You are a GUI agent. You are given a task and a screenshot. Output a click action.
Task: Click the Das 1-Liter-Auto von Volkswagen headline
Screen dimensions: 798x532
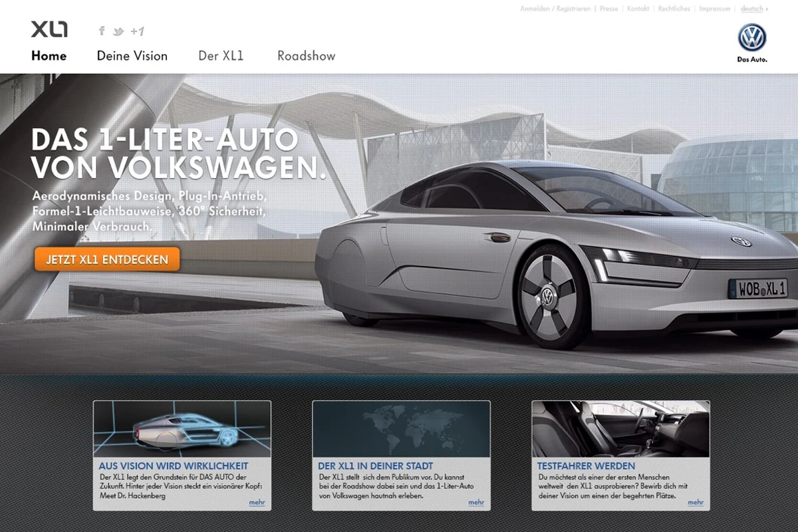179,154
